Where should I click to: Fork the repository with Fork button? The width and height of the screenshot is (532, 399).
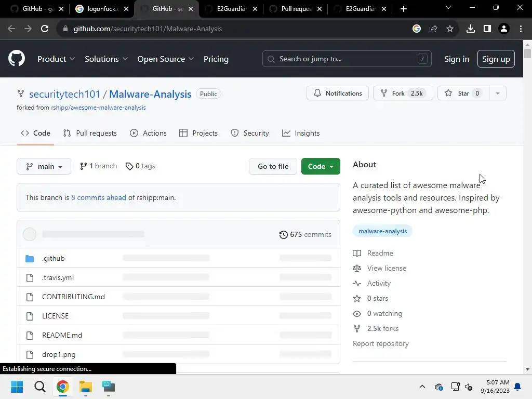pyautogui.click(x=403, y=94)
